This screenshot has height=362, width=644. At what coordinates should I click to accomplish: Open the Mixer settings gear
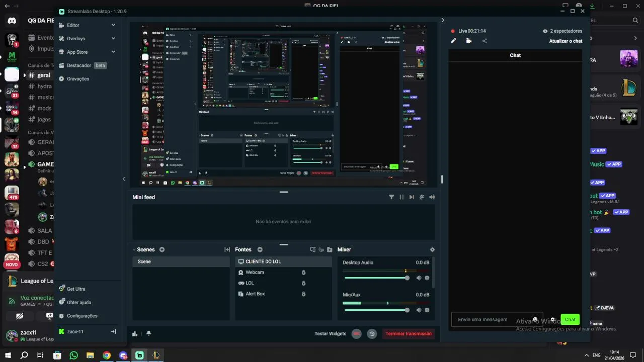[432, 249]
